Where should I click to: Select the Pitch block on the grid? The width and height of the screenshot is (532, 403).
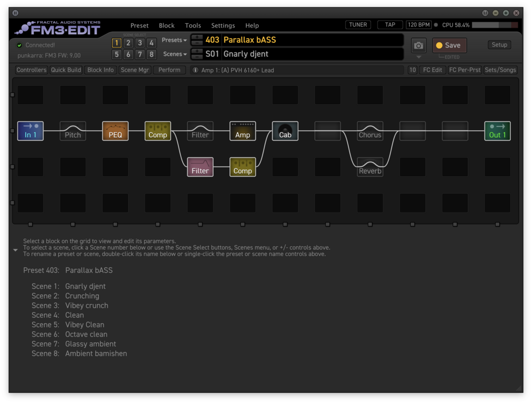click(x=73, y=131)
